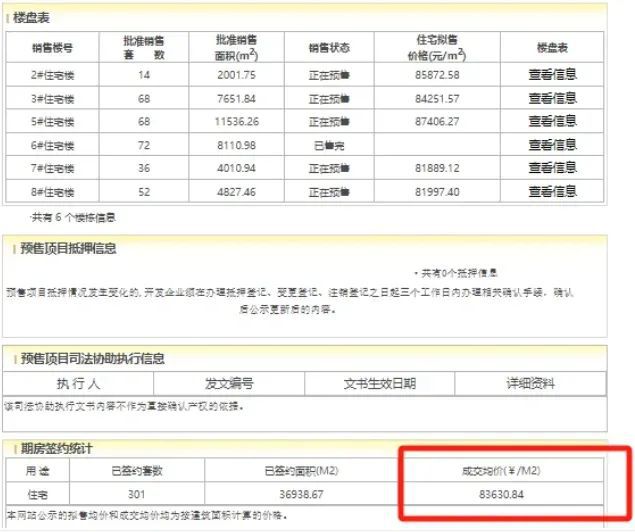This screenshot has height=532, width=635.
Task: Click the 期房签约统计 section title
Action: (57, 449)
